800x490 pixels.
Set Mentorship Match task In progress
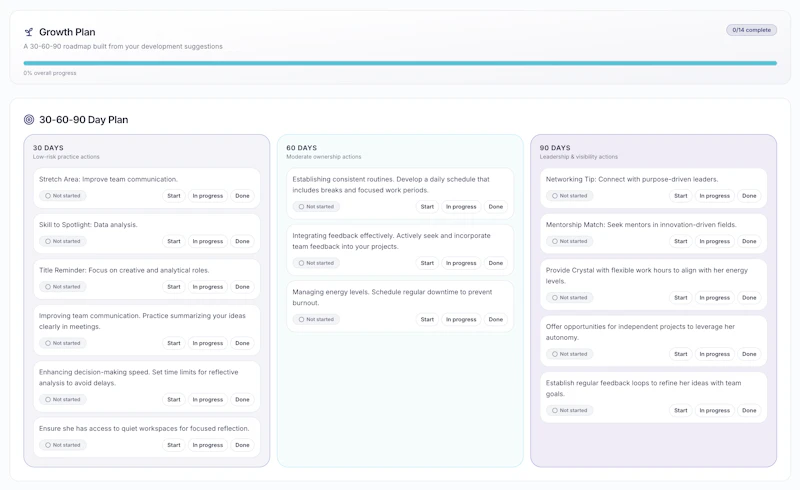pos(715,241)
